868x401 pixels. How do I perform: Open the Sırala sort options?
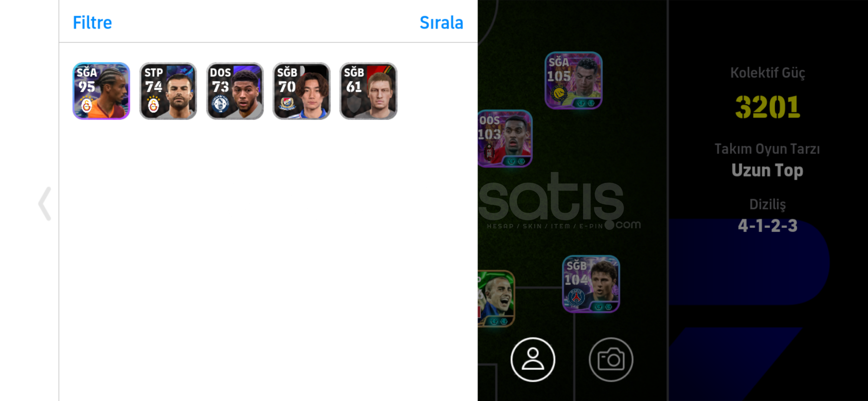pyautogui.click(x=441, y=23)
